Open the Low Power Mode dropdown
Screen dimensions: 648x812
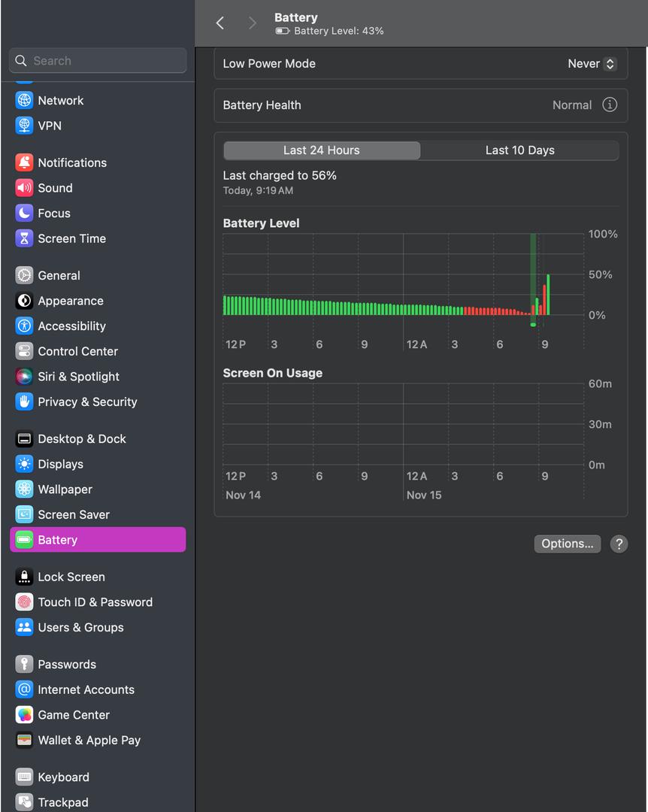point(592,64)
